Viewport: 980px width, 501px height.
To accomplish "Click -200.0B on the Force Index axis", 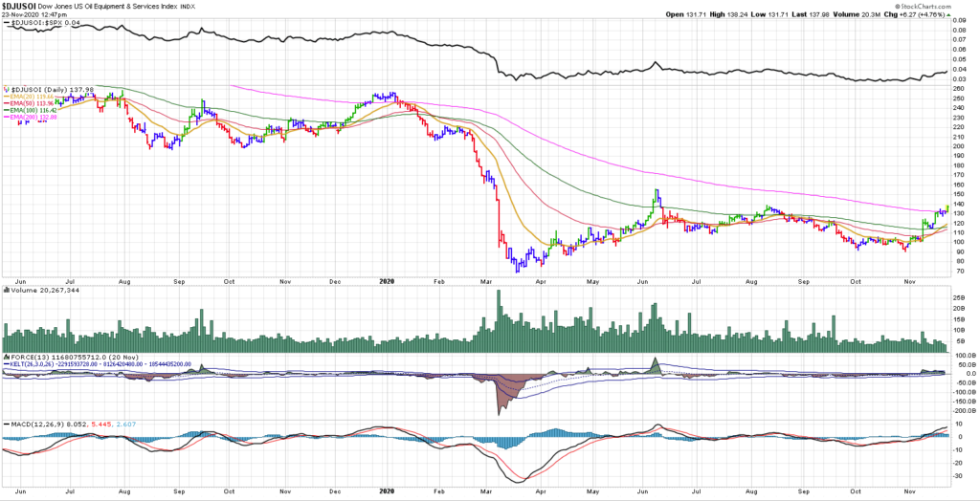I will click(x=963, y=411).
